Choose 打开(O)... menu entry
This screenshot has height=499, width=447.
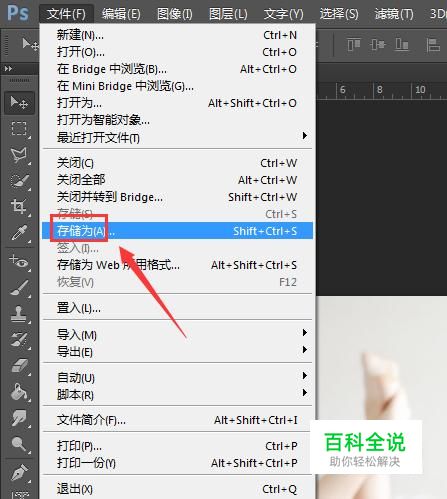coord(177,52)
